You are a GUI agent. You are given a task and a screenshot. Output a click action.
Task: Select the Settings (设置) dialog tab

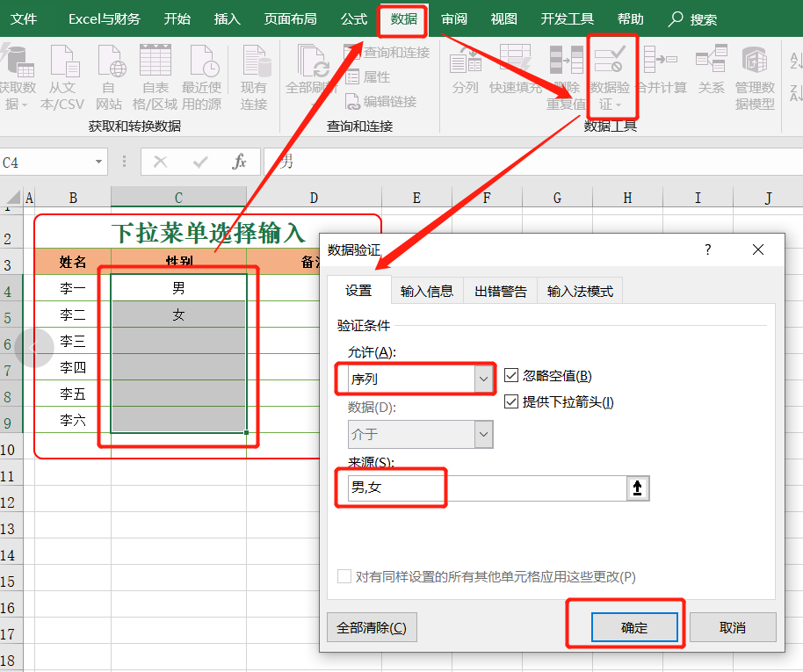[358, 291]
